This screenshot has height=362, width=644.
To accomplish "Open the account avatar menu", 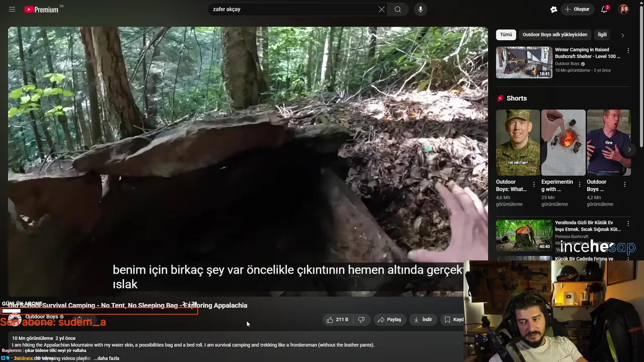I will [623, 9].
